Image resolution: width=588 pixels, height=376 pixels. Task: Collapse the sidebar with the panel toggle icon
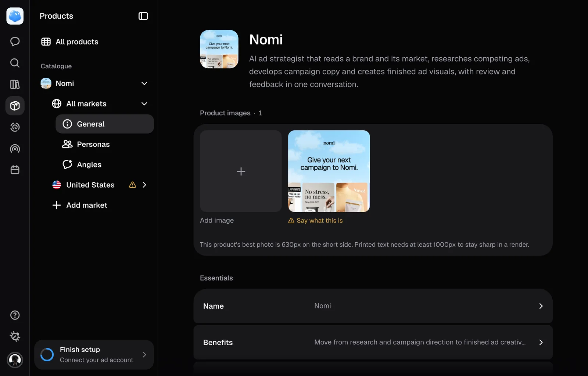coord(143,16)
